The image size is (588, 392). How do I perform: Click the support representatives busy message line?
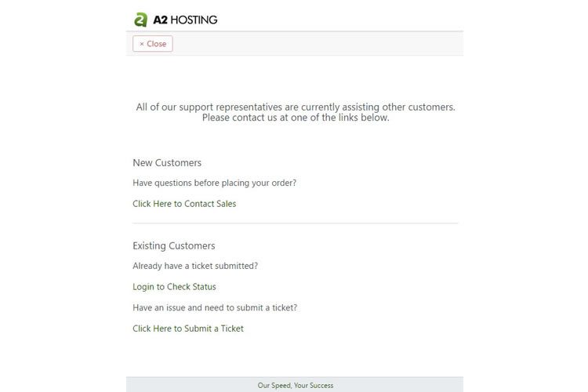coord(296,107)
